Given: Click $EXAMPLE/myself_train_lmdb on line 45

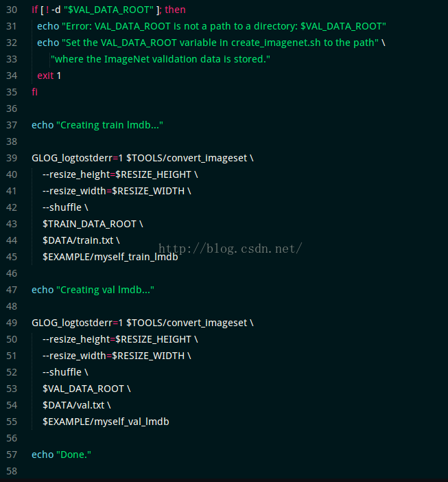Looking at the screenshot, I should pyautogui.click(x=110, y=257).
